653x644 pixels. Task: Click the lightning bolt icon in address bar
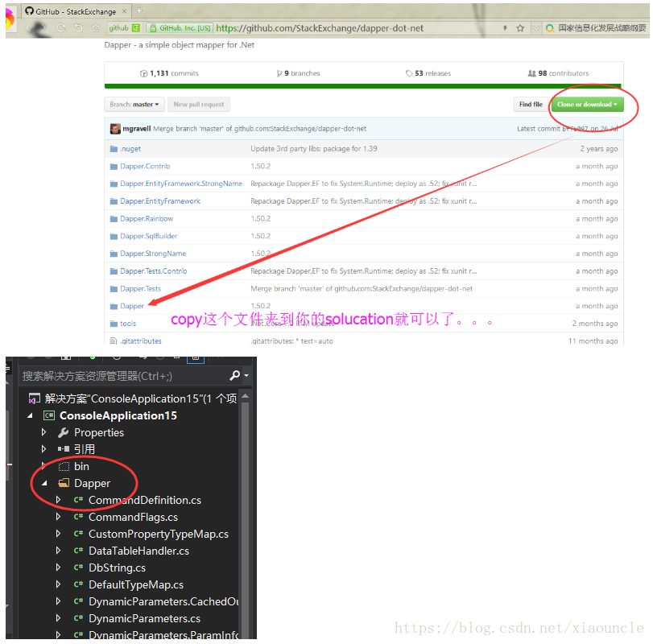click(505, 28)
